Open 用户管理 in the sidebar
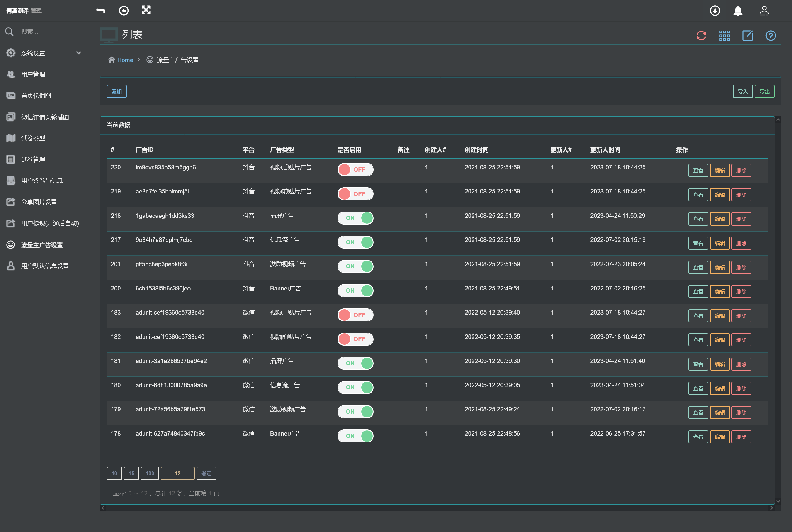The width and height of the screenshot is (792, 532). tap(33, 74)
